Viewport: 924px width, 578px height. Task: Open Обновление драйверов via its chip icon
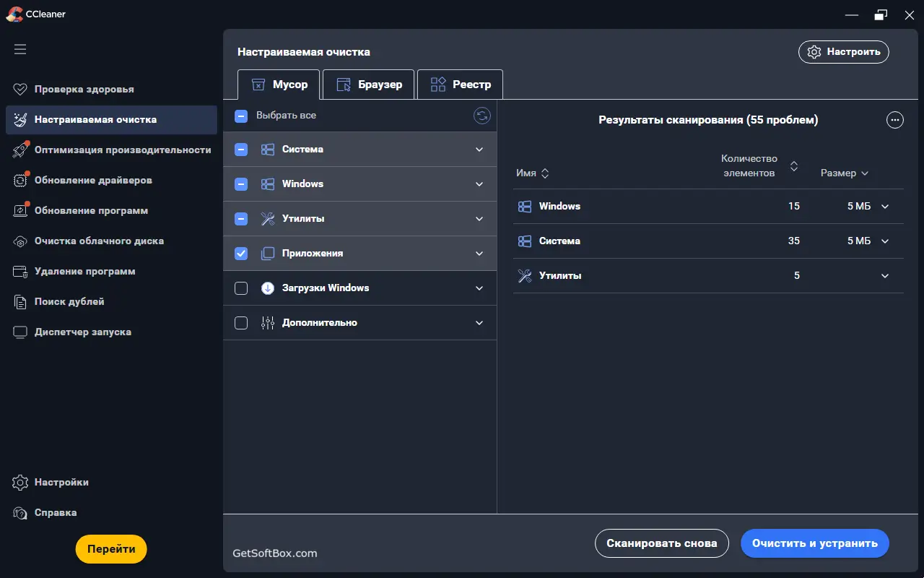pos(20,181)
